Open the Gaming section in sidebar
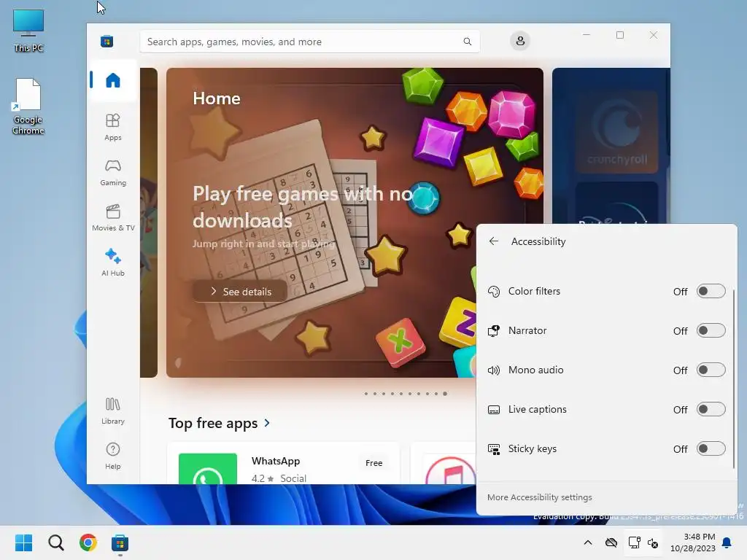Image resolution: width=747 pixels, height=560 pixels. tap(113, 172)
